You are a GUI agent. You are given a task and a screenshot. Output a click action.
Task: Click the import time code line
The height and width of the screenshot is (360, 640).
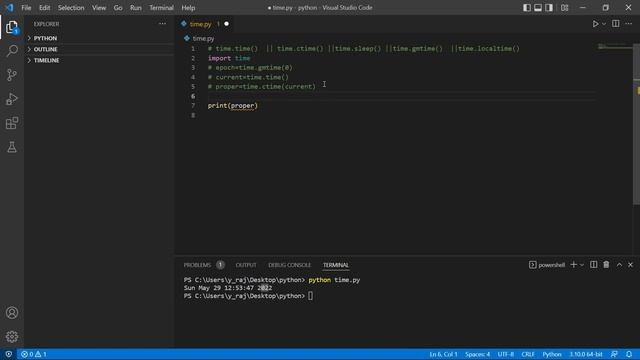[x=229, y=58]
